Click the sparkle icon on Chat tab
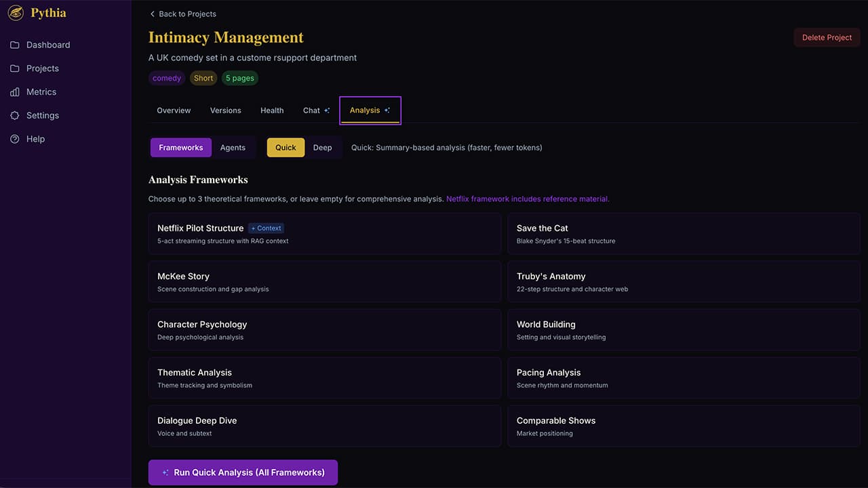 click(x=327, y=110)
